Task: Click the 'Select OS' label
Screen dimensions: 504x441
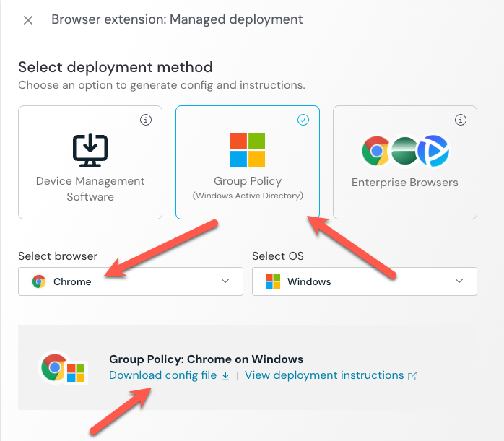Action: pyautogui.click(x=278, y=256)
